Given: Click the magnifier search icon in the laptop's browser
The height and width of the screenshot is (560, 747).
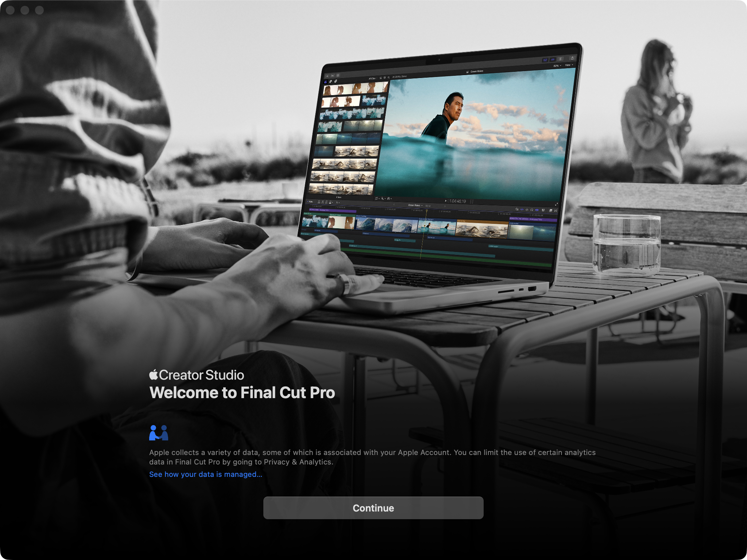Looking at the screenshot, I should pos(388,77).
